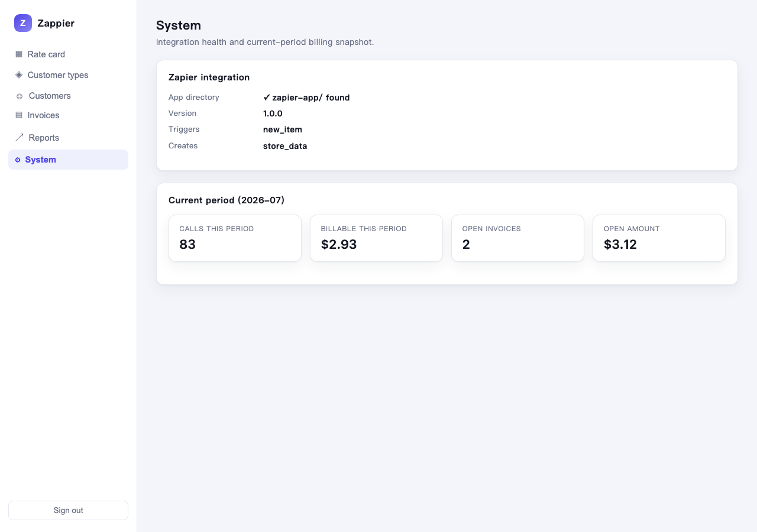Viewport: 757px width, 532px height.
Task: Click the Triggers label
Action: point(184,129)
